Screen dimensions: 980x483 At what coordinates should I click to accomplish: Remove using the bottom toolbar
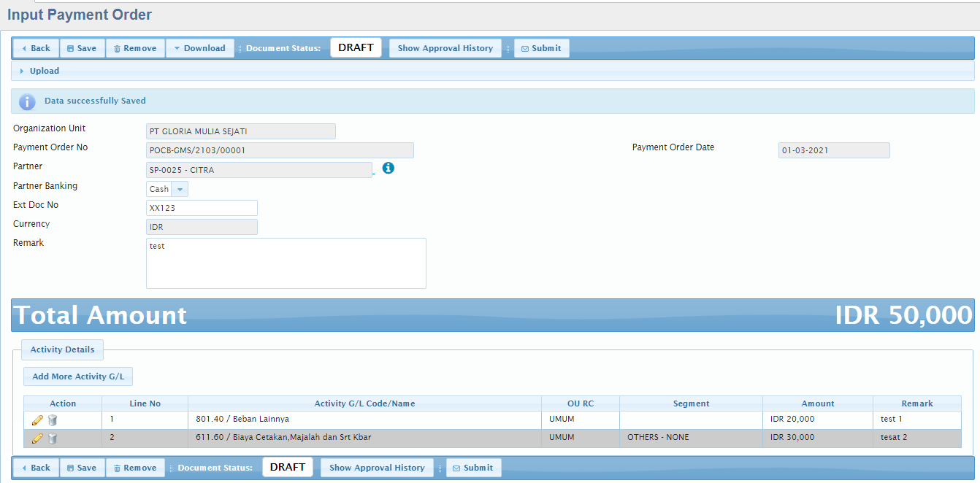135,468
